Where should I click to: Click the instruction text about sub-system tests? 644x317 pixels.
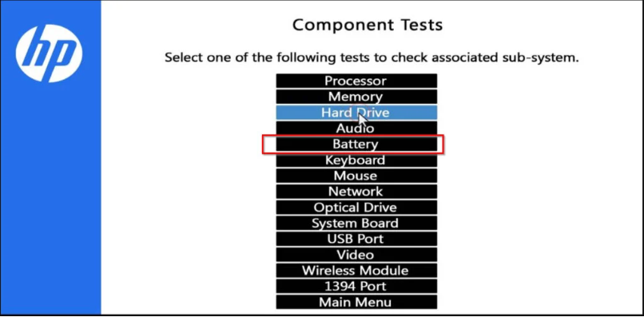click(372, 57)
